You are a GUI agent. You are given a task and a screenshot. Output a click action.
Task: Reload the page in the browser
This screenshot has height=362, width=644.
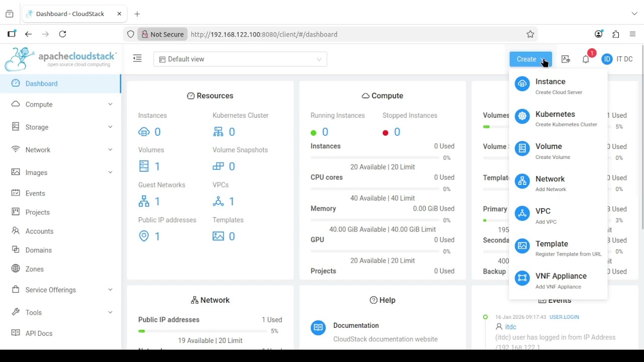click(62, 34)
